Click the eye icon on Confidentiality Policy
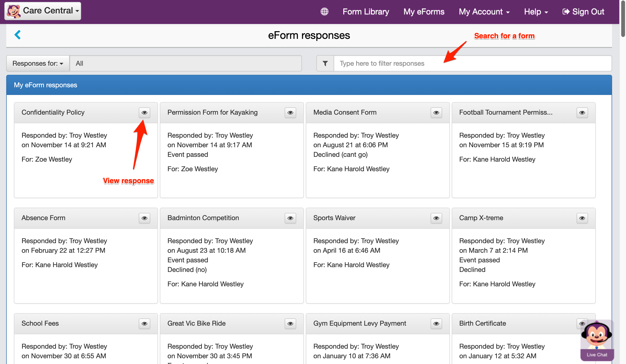Screen dimensions: 626x364 click(x=144, y=113)
